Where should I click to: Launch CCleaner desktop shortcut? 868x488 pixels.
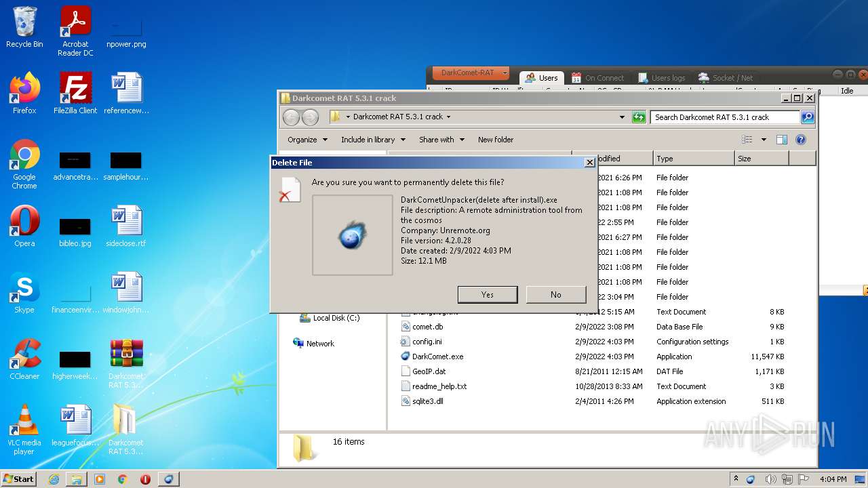coord(24,359)
